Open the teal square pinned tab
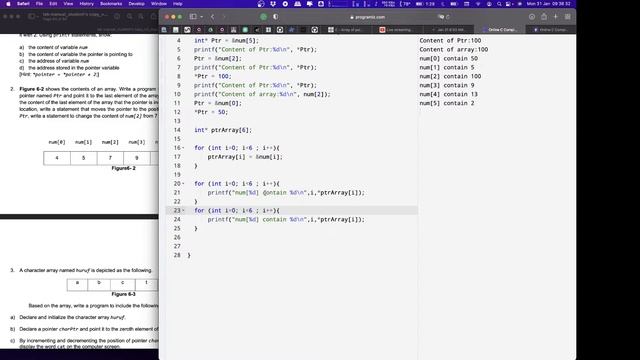The height and width of the screenshot is (360, 640). click(245, 30)
